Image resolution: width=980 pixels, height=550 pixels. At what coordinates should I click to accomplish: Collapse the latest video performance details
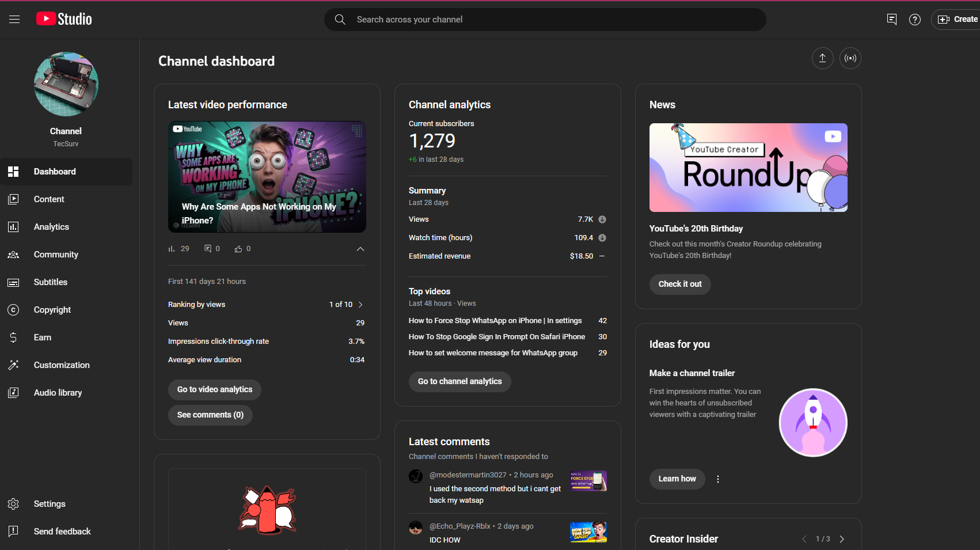coord(360,249)
